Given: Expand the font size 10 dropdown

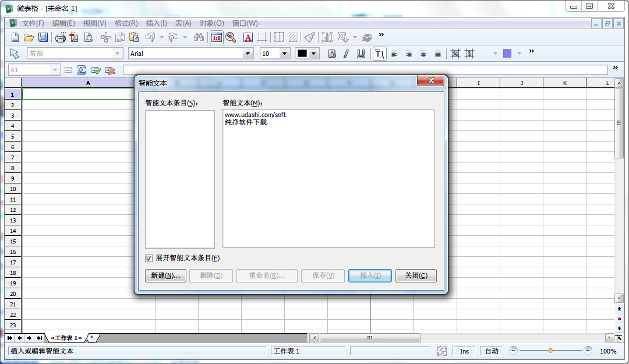Looking at the screenshot, I should [285, 54].
